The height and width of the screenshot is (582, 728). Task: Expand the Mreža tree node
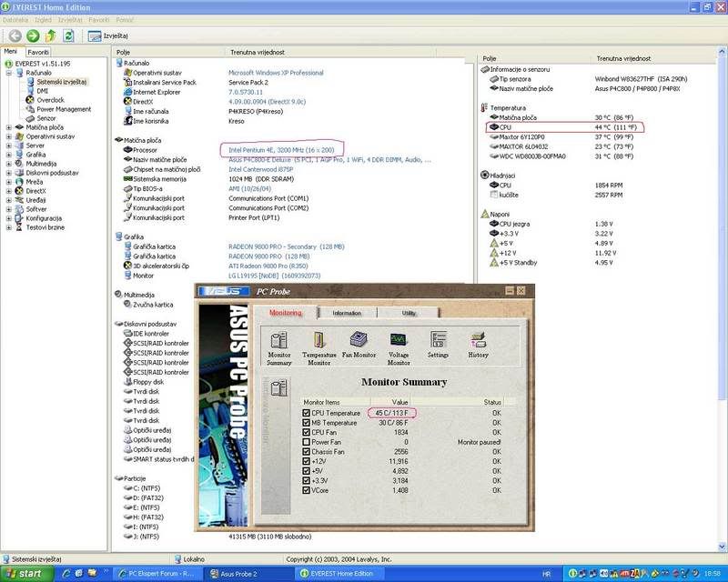coord(9,182)
